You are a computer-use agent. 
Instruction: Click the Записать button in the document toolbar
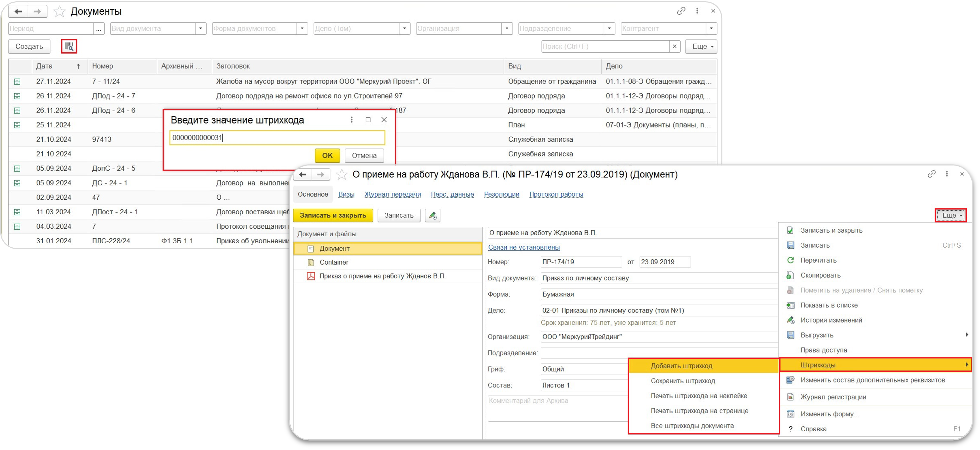coord(399,215)
